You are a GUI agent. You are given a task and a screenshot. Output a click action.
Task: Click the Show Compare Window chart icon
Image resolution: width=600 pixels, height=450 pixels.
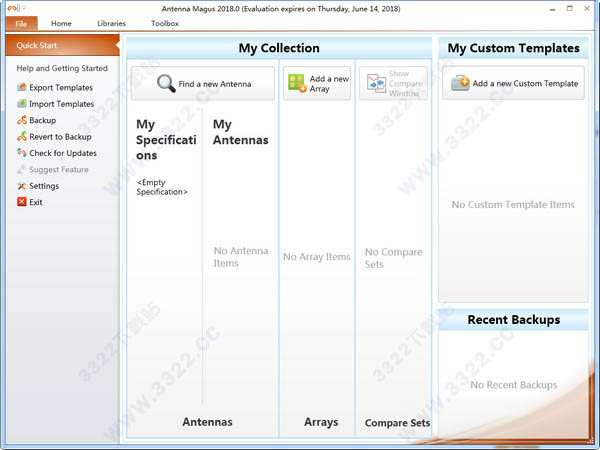coord(376,83)
